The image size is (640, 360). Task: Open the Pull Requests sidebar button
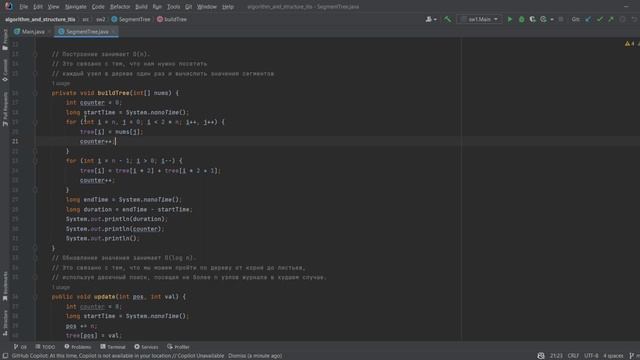[x=5, y=109]
